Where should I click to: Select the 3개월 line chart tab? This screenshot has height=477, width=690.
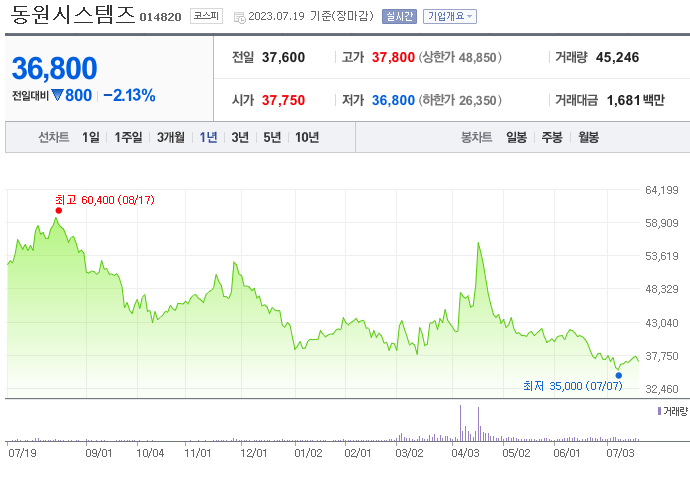point(171,137)
